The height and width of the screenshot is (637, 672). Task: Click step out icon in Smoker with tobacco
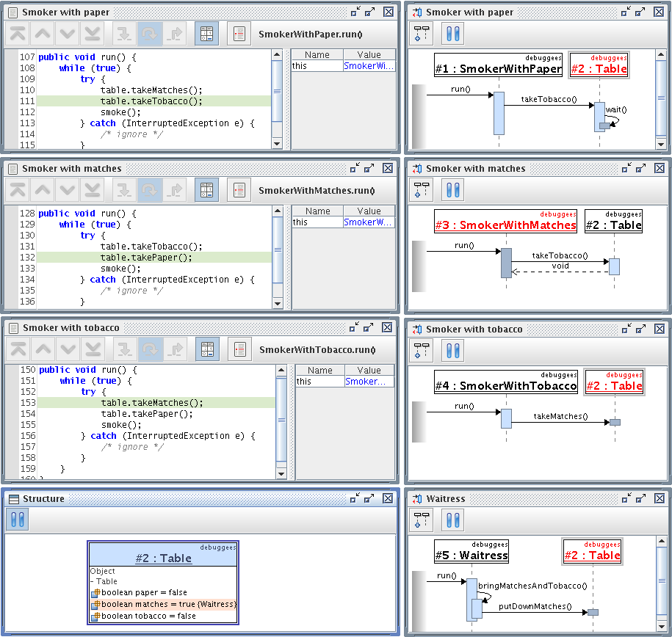(x=176, y=350)
